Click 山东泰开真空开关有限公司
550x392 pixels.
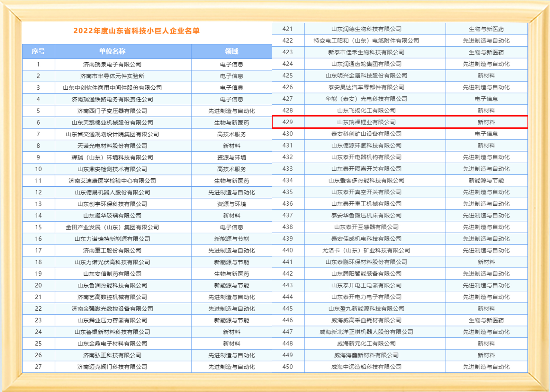[x=366, y=192]
